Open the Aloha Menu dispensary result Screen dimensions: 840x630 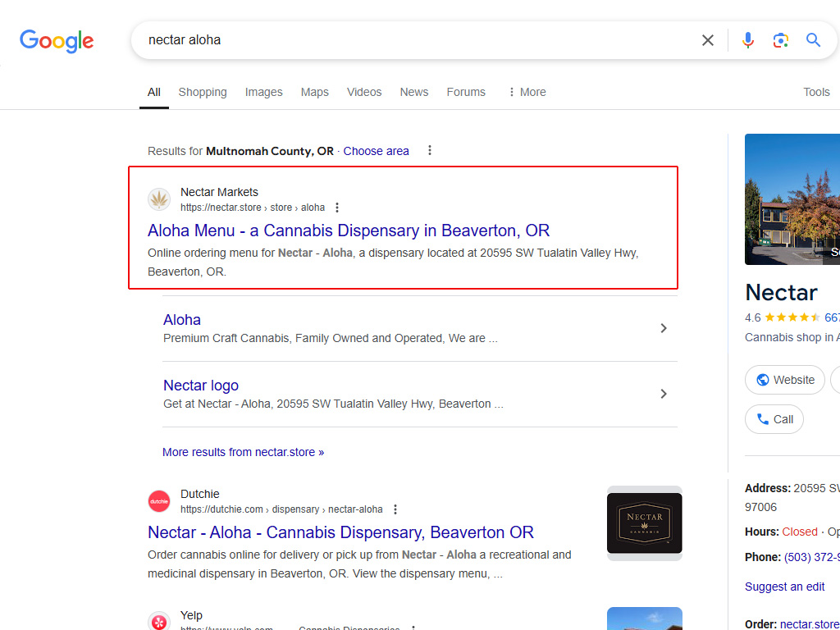(x=349, y=231)
